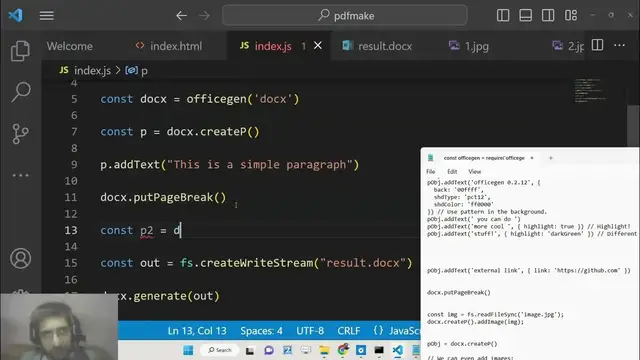Image resolution: width=640 pixels, height=360 pixels.
Task: Open the Accounts icon in the activity bar
Action: [x=20, y=258]
